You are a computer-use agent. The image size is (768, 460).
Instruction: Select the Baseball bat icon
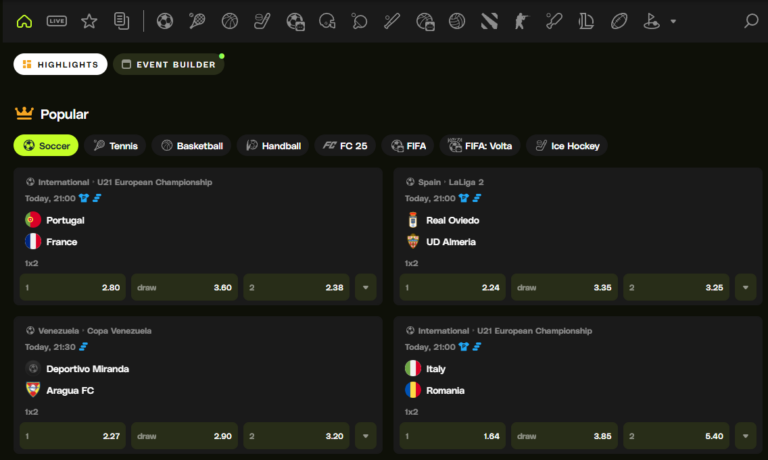coord(392,21)
